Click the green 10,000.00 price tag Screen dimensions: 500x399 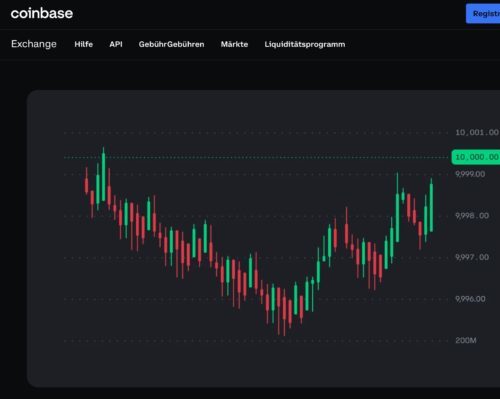tap(476, 157)
